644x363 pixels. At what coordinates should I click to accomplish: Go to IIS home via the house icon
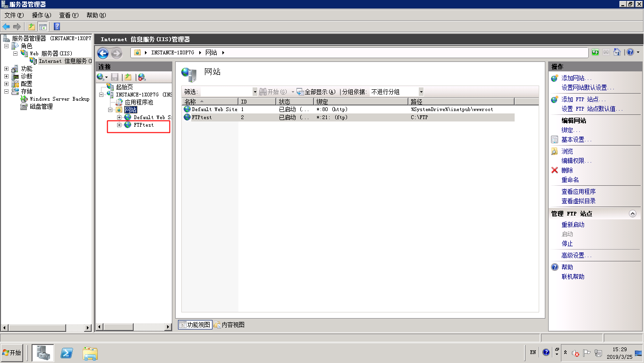[617, 52]
